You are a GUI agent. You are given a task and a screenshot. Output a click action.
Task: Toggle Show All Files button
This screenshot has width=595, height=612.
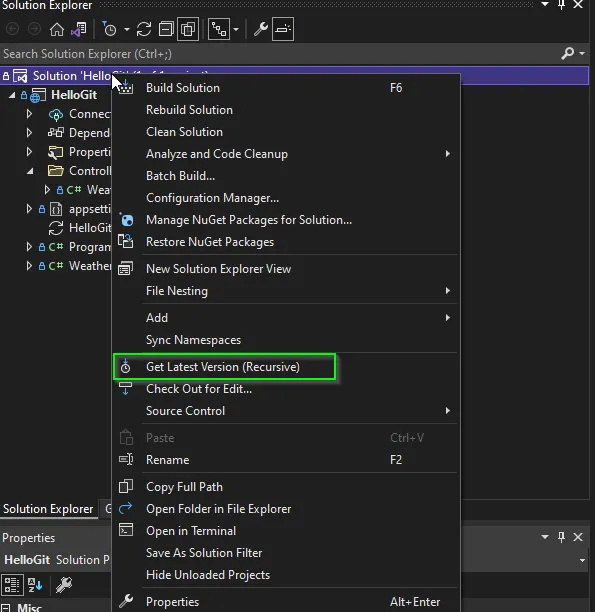188,29
